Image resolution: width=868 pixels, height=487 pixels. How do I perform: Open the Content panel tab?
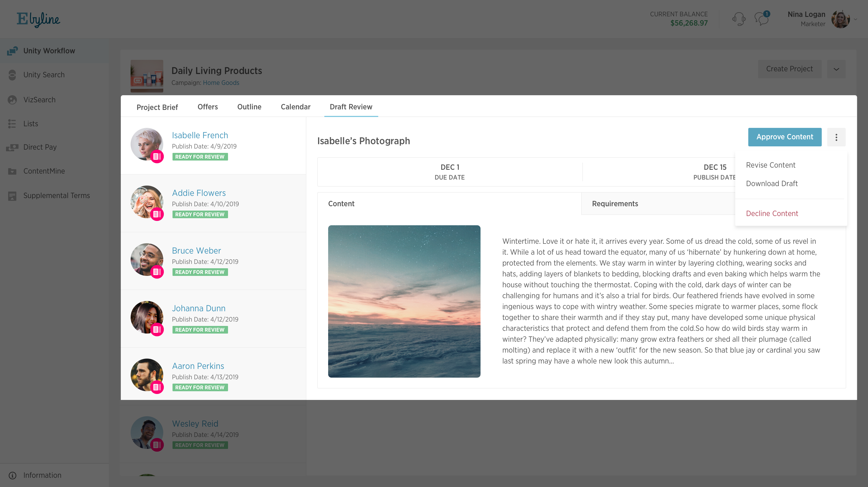coord(449,204)
